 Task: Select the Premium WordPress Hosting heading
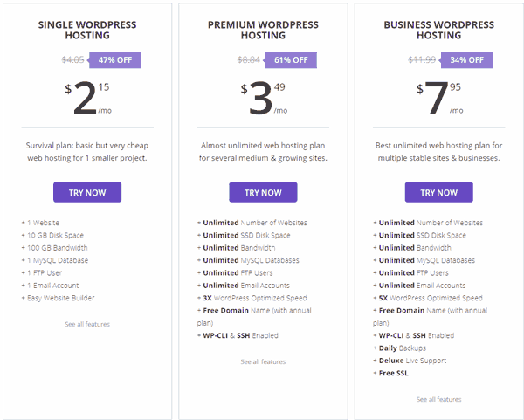263,30
